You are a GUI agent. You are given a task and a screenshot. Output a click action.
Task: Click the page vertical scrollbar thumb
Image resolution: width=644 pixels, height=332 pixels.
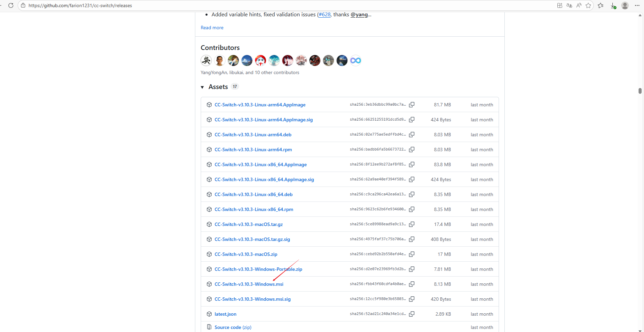[640, 91]
